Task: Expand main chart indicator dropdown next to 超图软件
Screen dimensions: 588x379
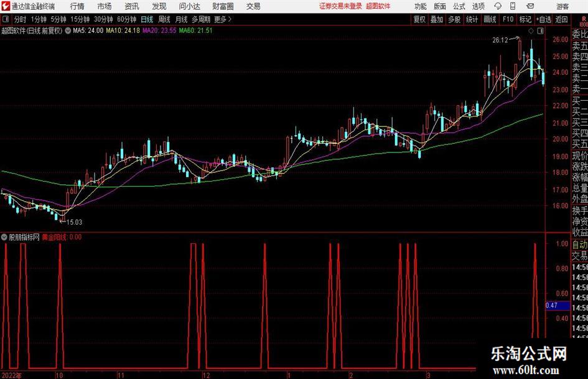Action: pyautogui.click(x=68, y=30)
